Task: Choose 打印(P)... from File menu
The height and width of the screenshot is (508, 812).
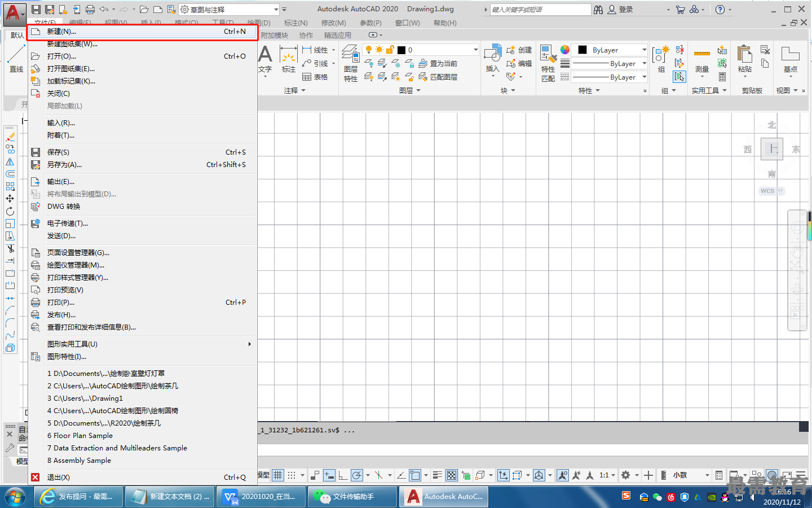Action: [143, 303]
